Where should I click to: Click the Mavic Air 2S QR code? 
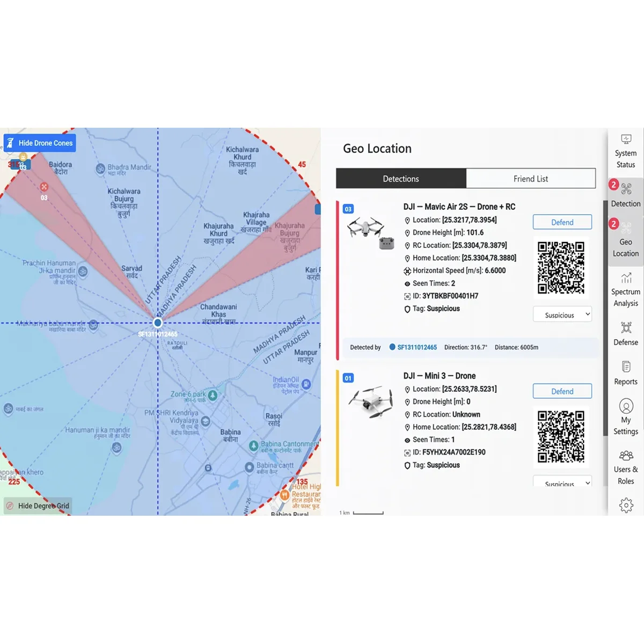point(561,267)
